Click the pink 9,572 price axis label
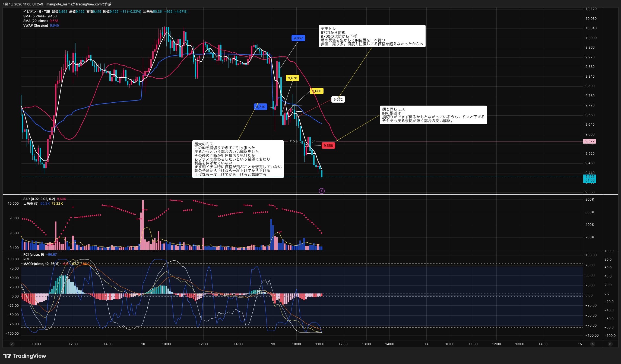621x364 pixels. point(590,141)
